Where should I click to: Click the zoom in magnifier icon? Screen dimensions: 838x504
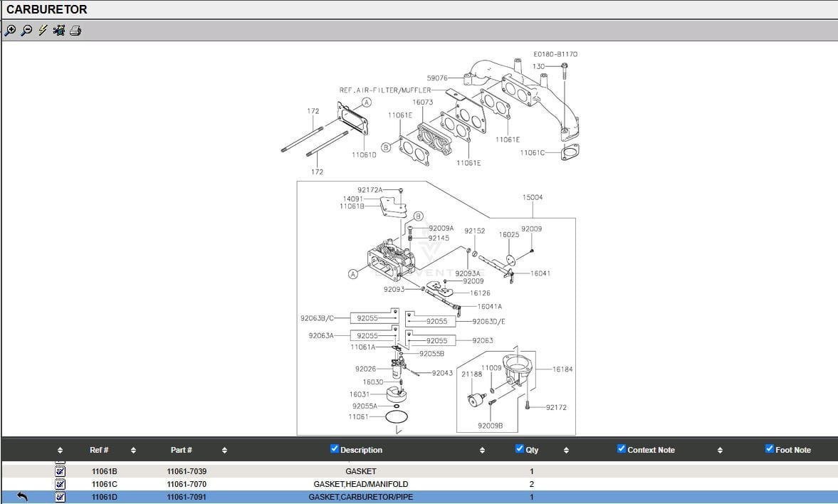[10, 31]
